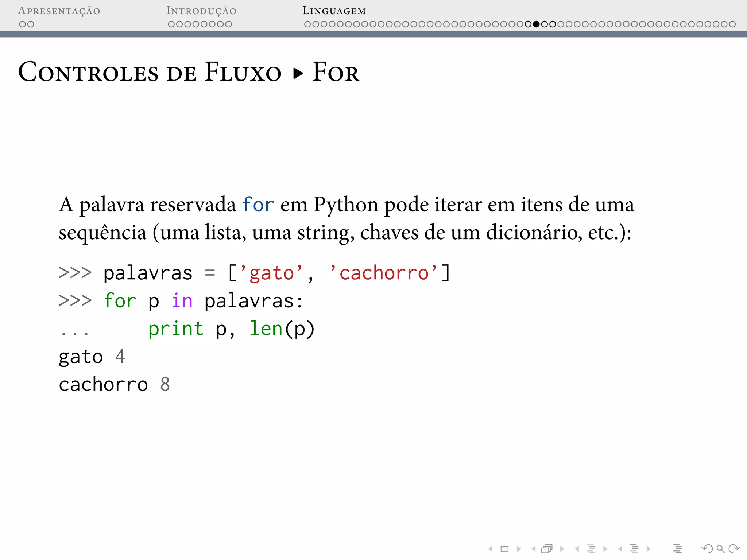Image resolution: width=747 pixels, height=560 pixels.
Task: Click the green 'print' keyword
Action: click(x=175, y=329)
